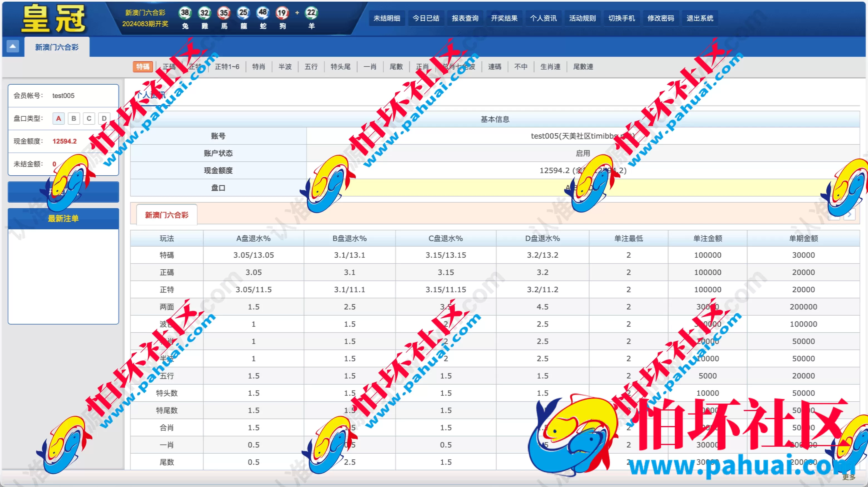Image resolution: width=868 pixels, height=487 pixels.
Task: Click the 两面 单期金额 value 200000
Action: pos(803,307)
